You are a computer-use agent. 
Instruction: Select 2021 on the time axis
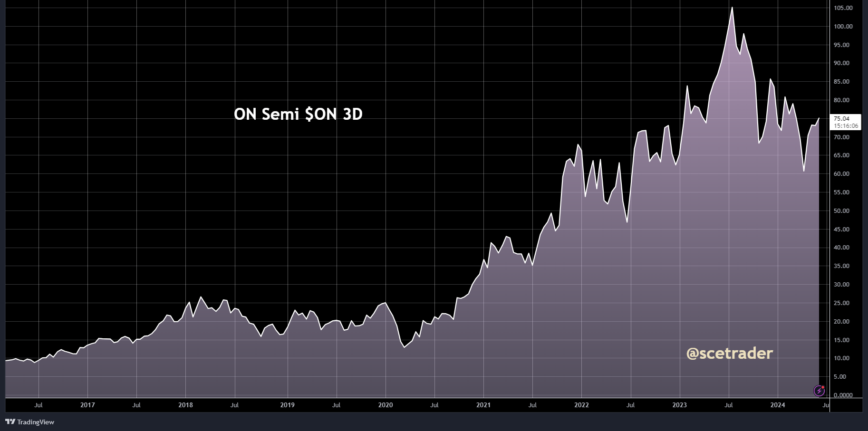[x=483, y=405]
